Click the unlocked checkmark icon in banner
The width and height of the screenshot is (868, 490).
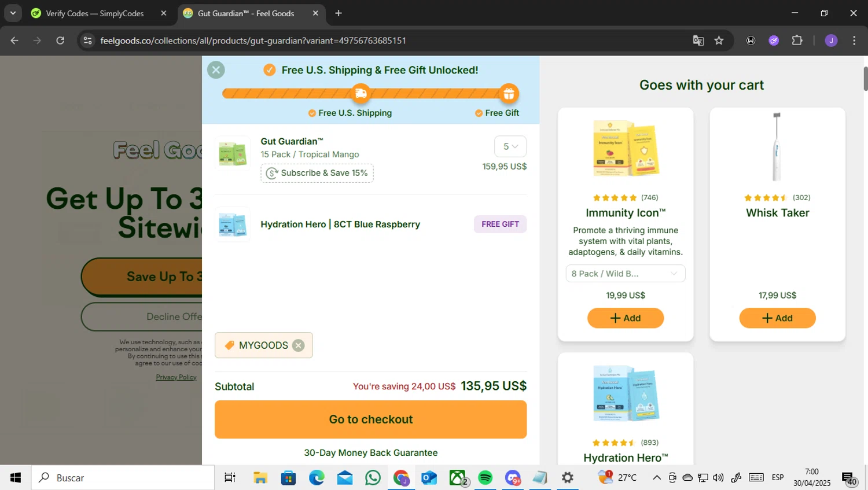pos(269,70)
